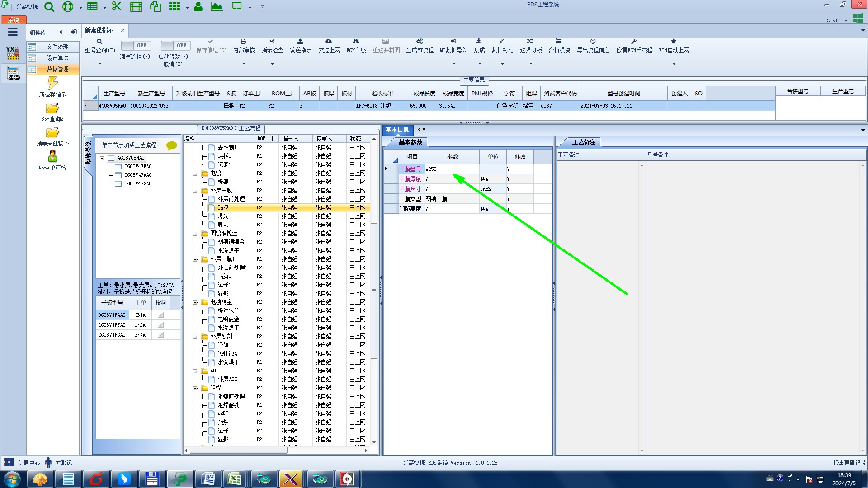Collapse the 4G08V05HA0 root tree node

click(102, 158)
